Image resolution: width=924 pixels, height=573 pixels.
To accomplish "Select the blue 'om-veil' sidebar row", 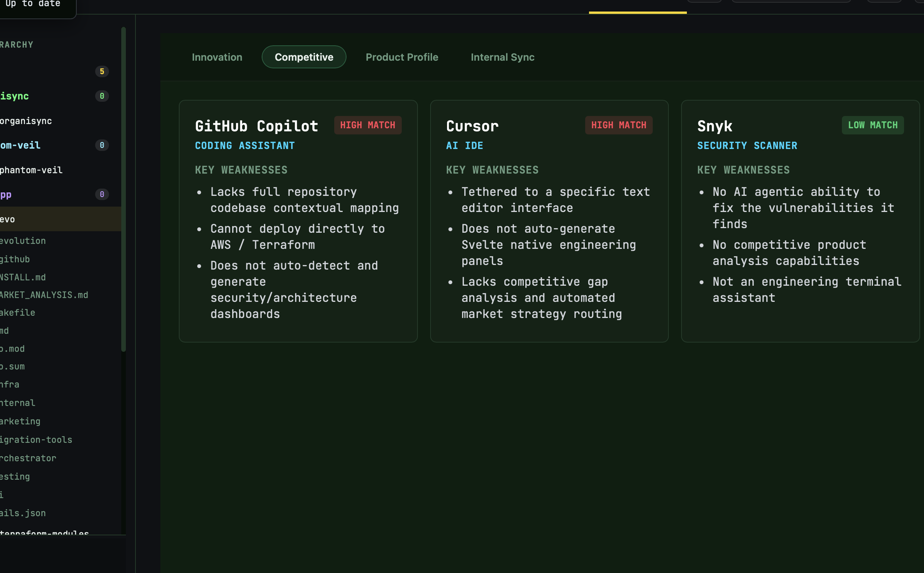I will coord(61,145).
